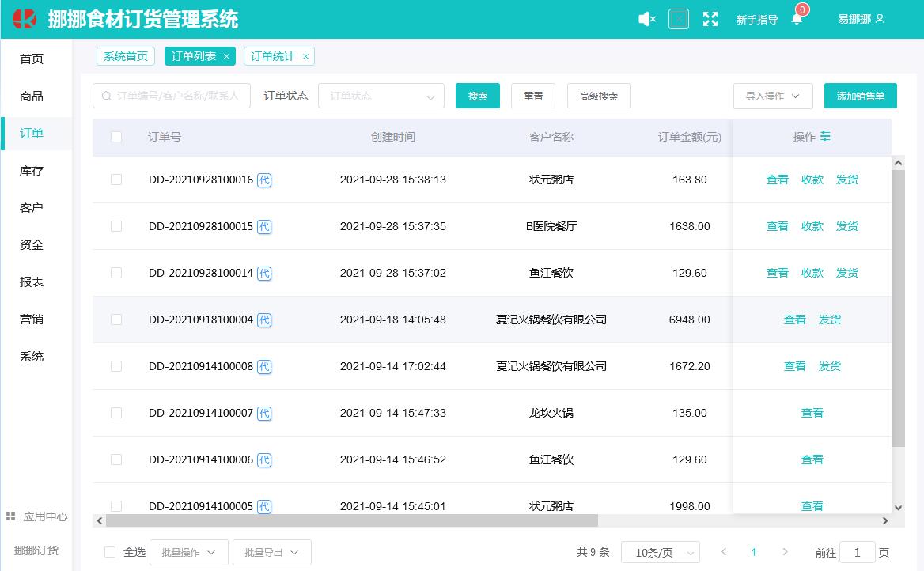Check the select-all checkbox in the table header

click(116, 137)
